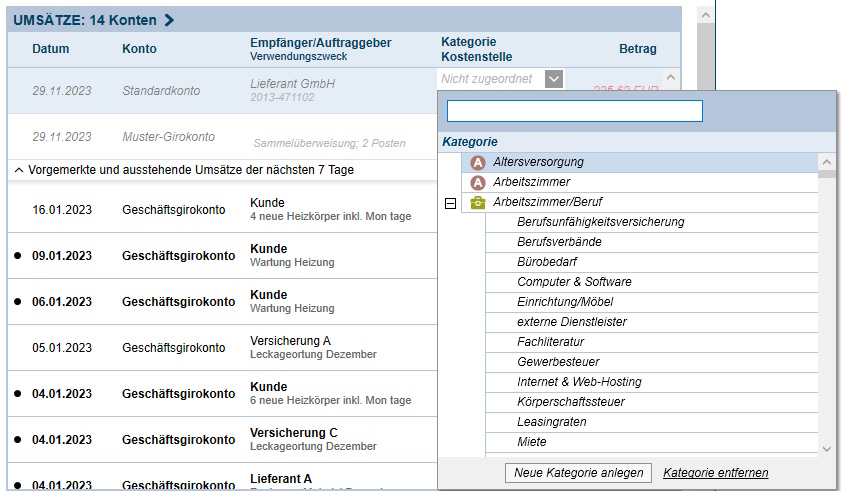841x491 pixels.
Task: Click Muster-Girokonto account cell
Action: click(x=168, y=137)
